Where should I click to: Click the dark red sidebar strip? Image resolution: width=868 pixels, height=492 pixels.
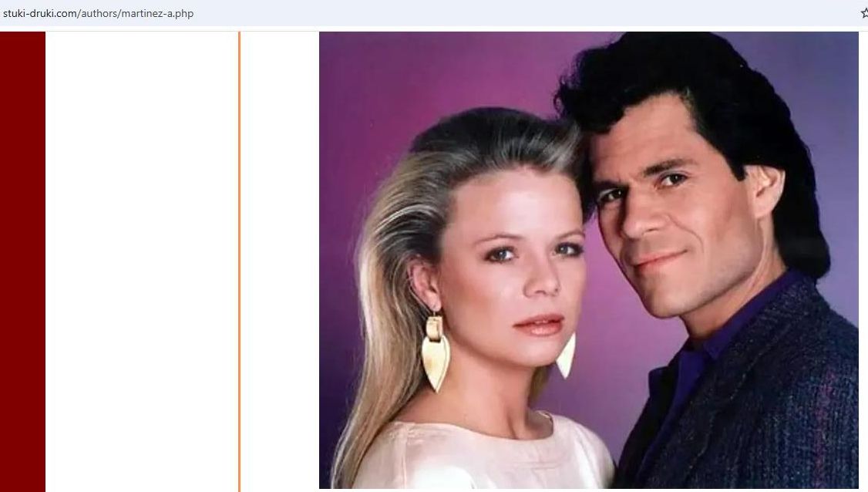pos(22,261)
